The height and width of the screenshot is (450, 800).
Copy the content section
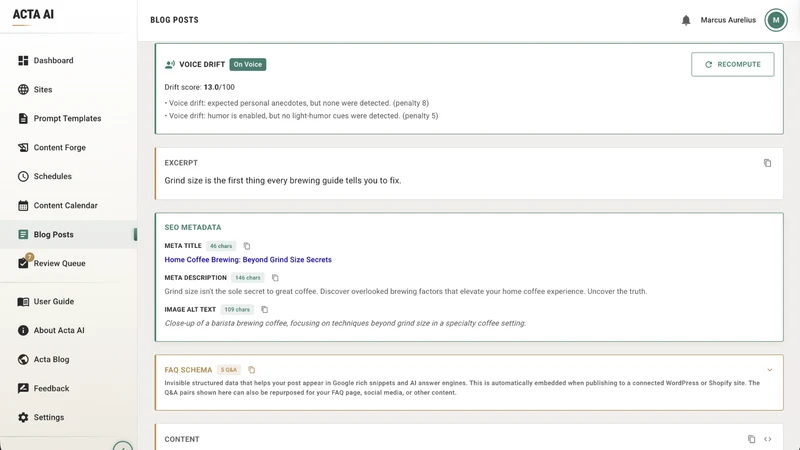tap(751, 439)
